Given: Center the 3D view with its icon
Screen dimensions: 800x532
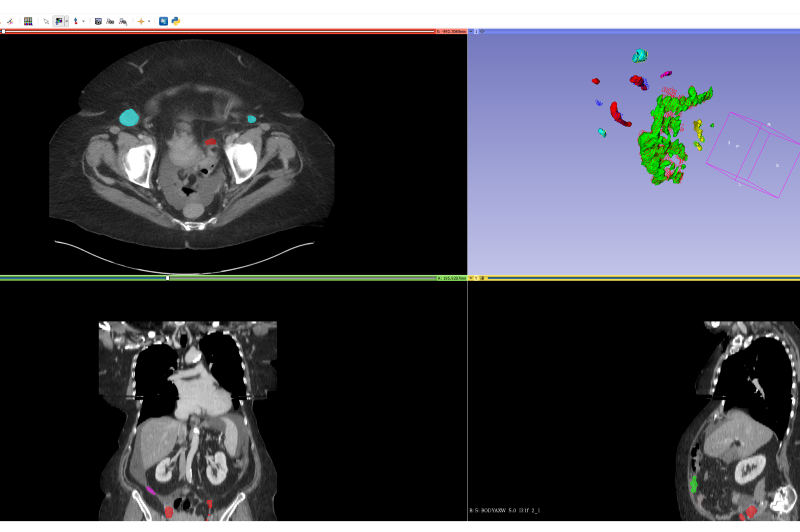Looking at the screenshot, I should (x=482, y=32).
